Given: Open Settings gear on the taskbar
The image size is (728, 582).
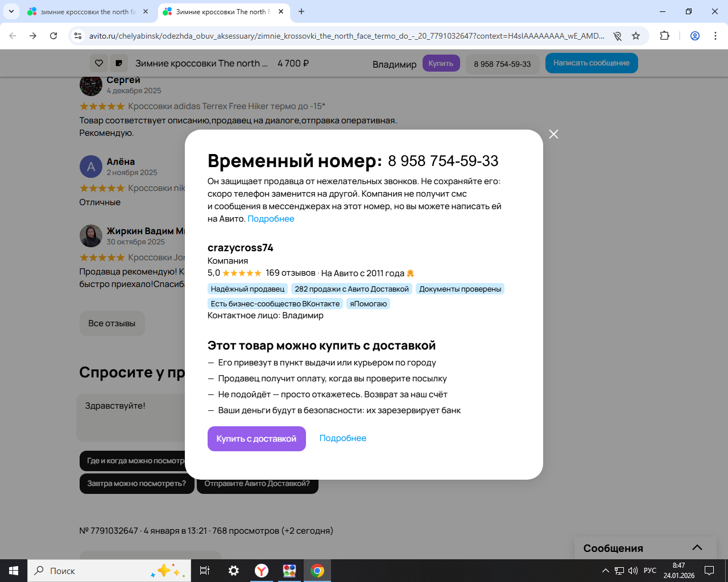Looking at the screenshot, I should (233, 571).
